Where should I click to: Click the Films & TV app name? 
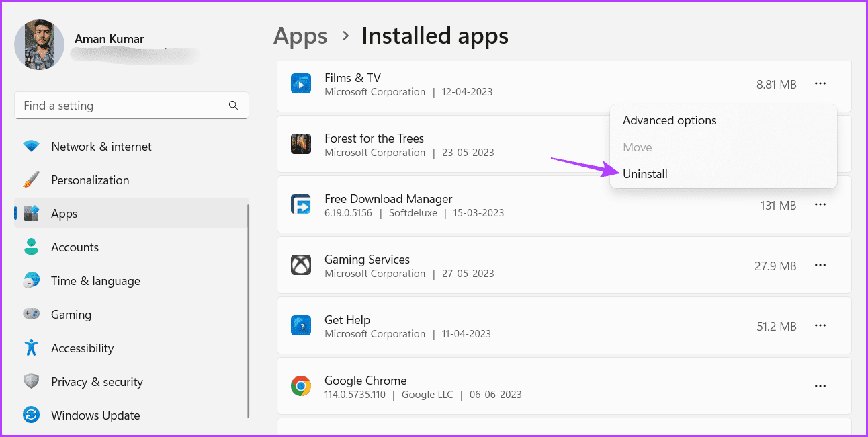click(x=353, y=78)
